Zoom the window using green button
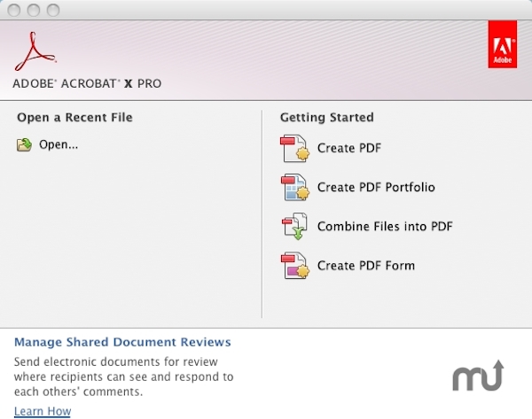 52,11
